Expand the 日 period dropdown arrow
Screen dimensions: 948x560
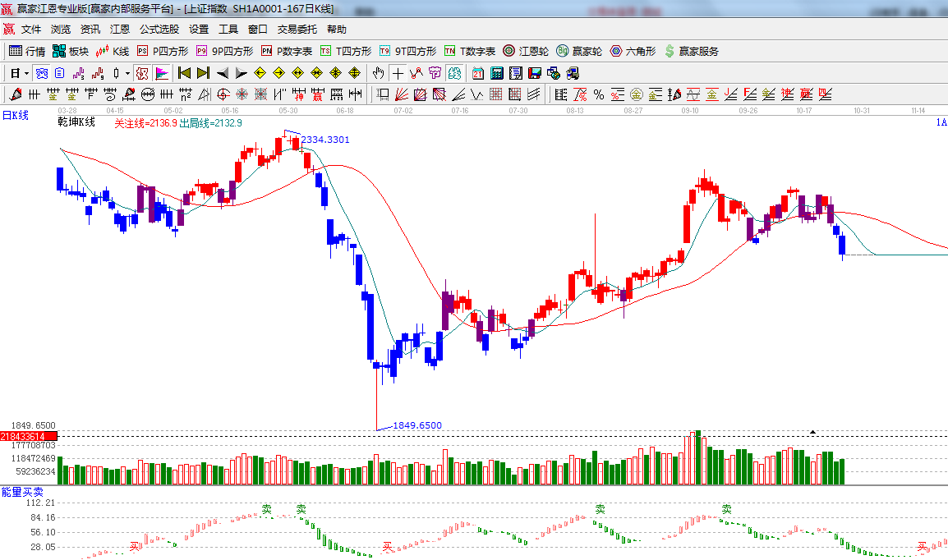coord(25,73)
